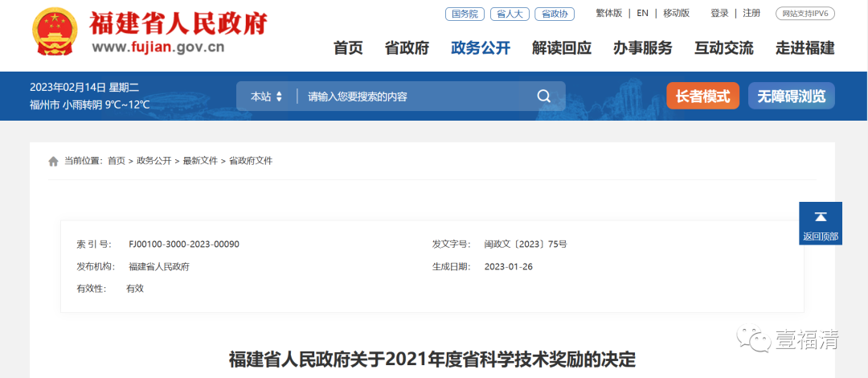Click the date text 2023年02月14日 星期二

(84, 88)
